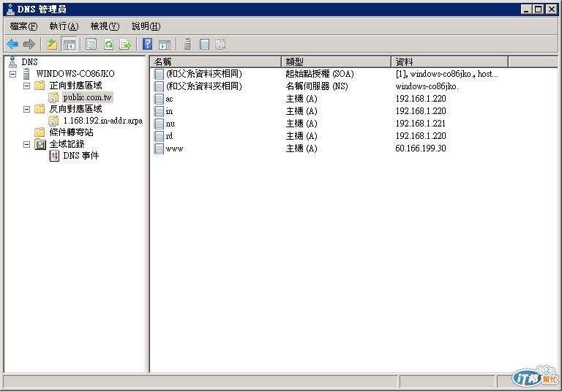Select the 'rd' host record
The width and height of the screenshot is (562, 392).
click(169, 136)
